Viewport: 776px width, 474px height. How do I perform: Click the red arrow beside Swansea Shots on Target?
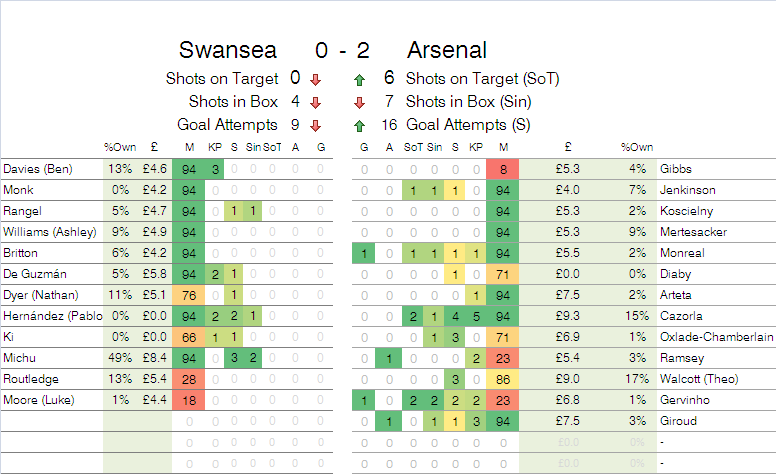pos(316,79)
